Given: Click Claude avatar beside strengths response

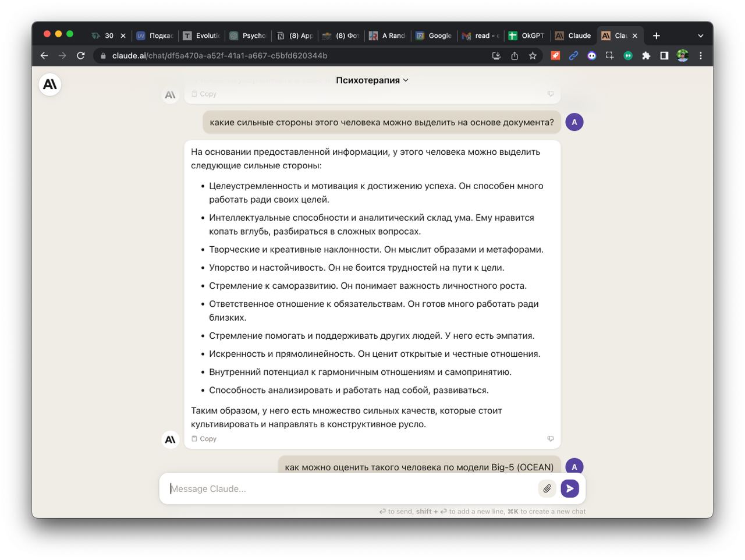Looking at the screenshot, I should pyautogui.click(x=170, y=440).
